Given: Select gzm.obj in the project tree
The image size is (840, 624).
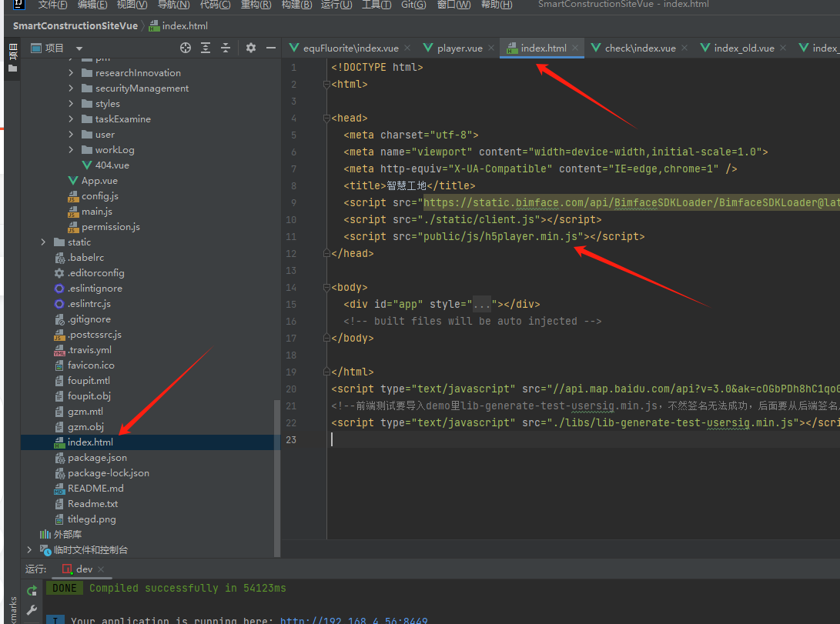Looking at the screenshot, I should coord(85,427).
